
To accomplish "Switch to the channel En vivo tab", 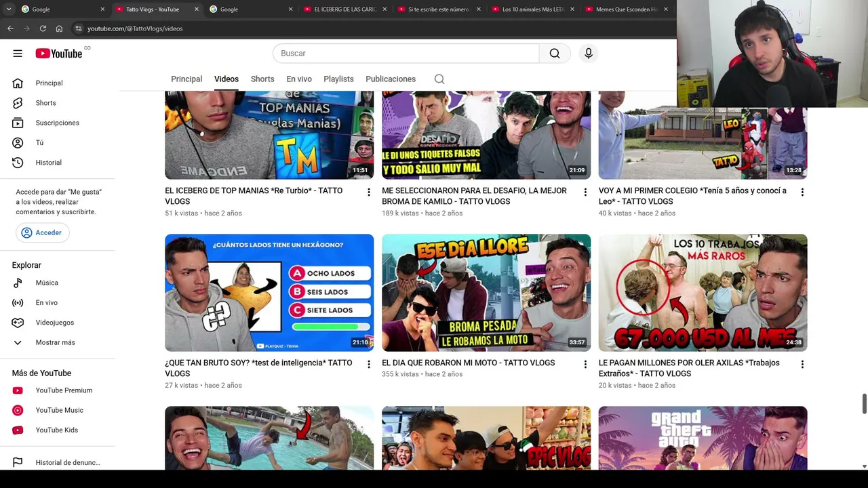I will 299,79.
